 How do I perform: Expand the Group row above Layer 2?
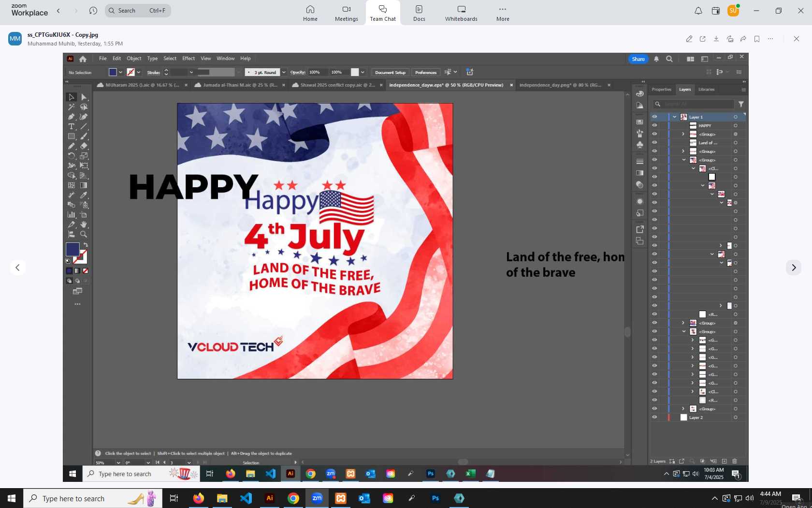(683, 409)
